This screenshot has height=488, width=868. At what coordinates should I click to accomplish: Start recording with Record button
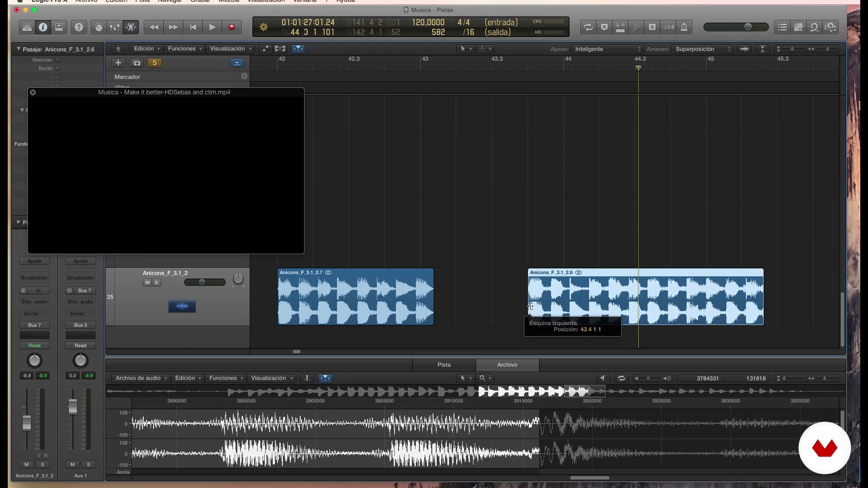click(231, 28)
